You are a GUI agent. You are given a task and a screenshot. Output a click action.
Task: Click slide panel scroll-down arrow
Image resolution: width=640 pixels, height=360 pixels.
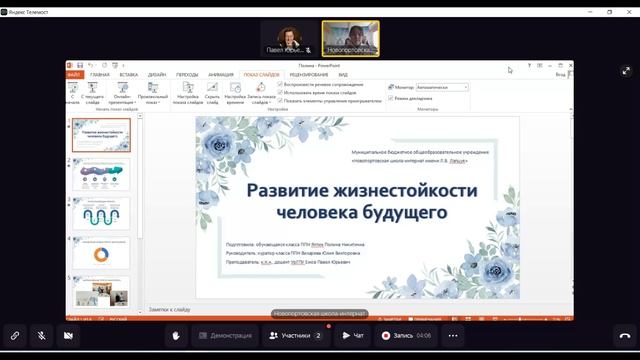point(140,312)
